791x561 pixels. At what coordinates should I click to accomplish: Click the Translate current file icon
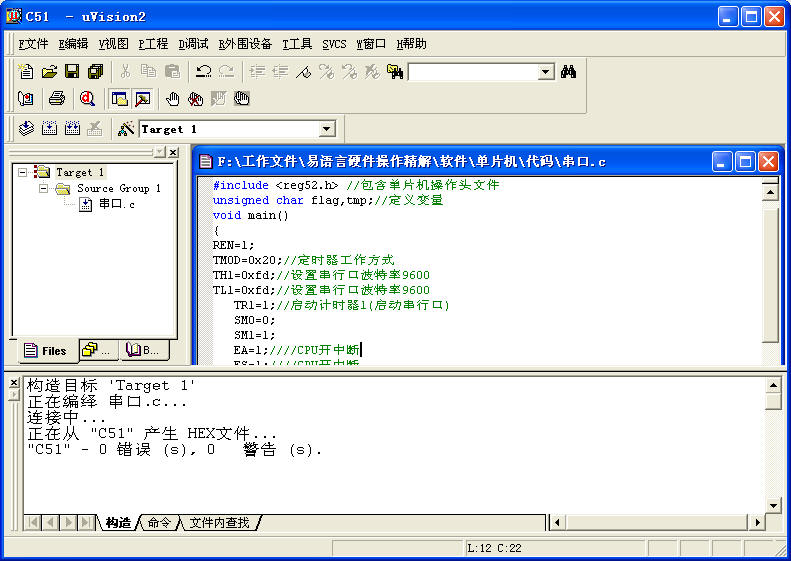coord(27,129)
